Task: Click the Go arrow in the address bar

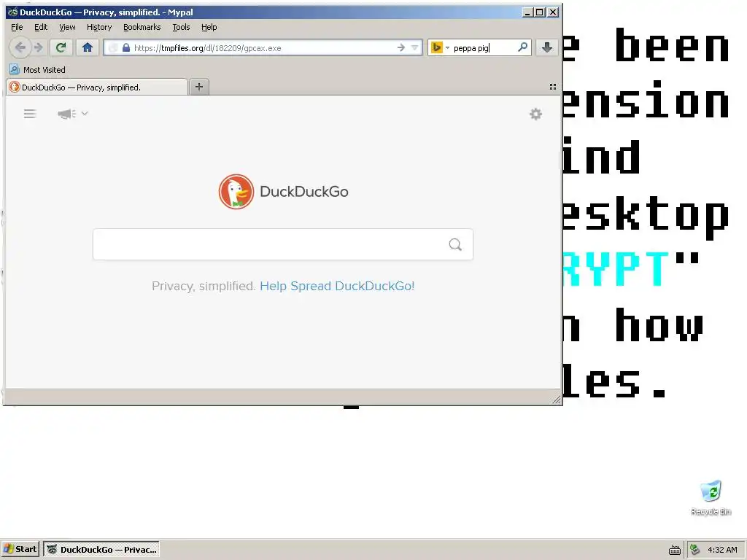Action: (x=401, y=47)
